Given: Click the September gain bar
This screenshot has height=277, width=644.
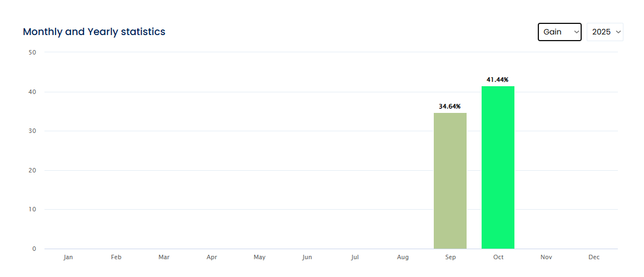Looking at the screenshot, I should (x=450, y=181).
